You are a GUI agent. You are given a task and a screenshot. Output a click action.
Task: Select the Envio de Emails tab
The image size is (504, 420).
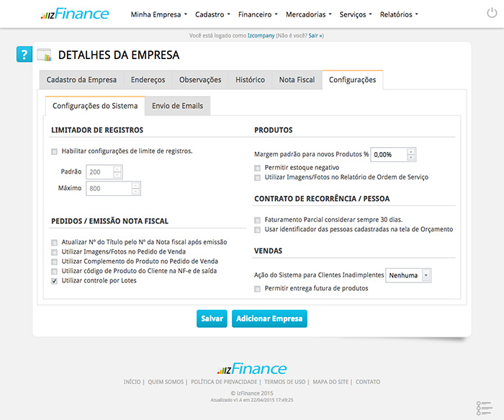click(x=177, y=106)
